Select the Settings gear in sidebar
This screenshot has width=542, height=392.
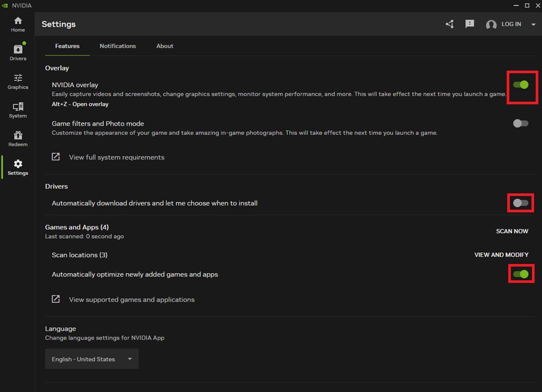pos(17,167)
